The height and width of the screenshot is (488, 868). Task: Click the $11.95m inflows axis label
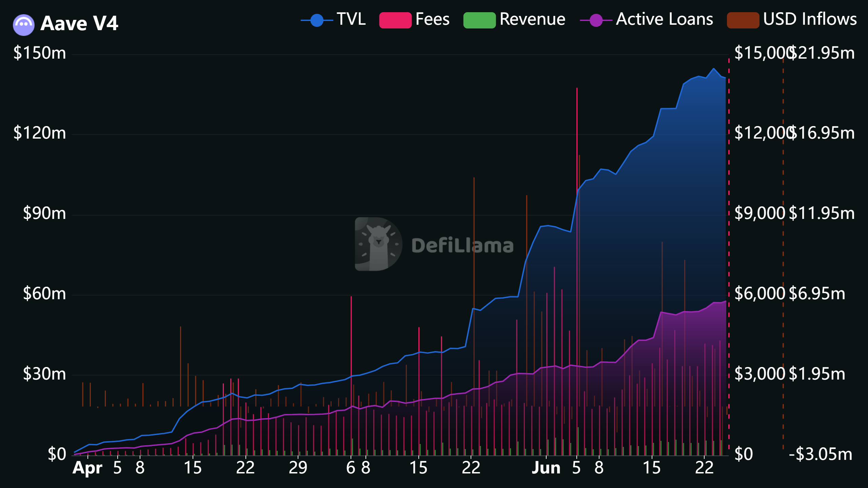822,213
